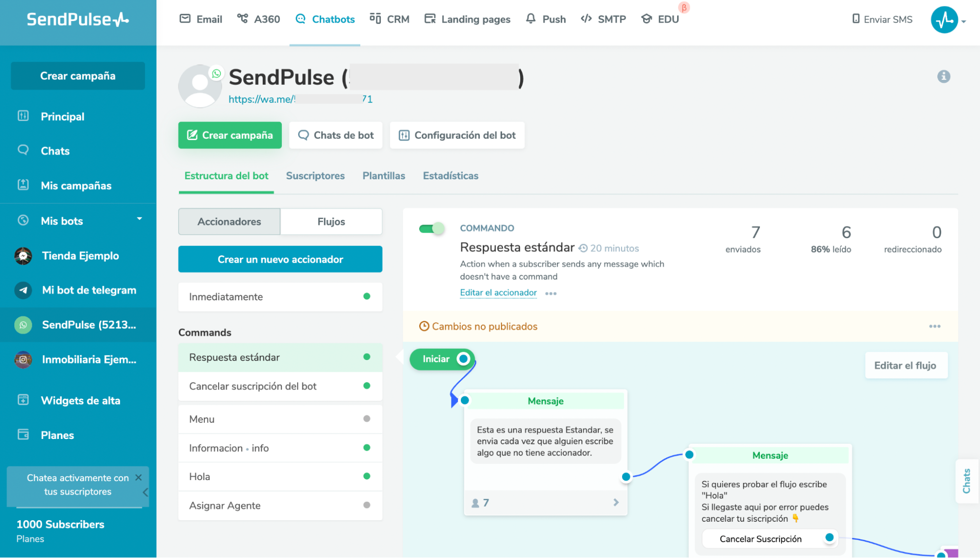Open Tienda Ejemplo bot avatar
Screen dimensions: 980x558
(23, 256)
